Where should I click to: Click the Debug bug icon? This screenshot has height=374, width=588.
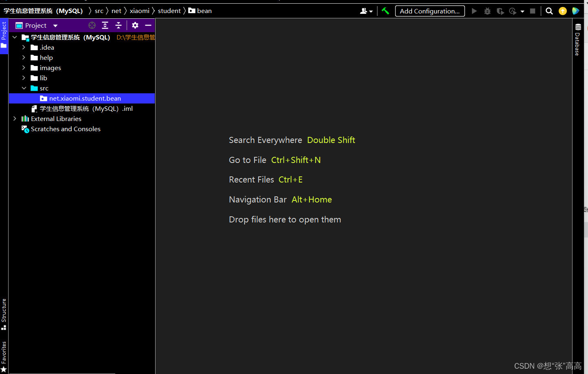point(487,11)
